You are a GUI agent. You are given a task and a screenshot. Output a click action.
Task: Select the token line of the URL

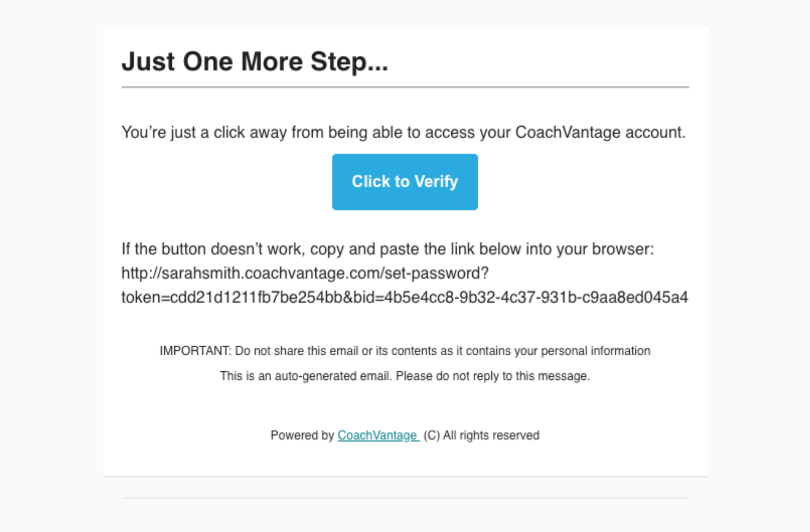coord(405,297)
